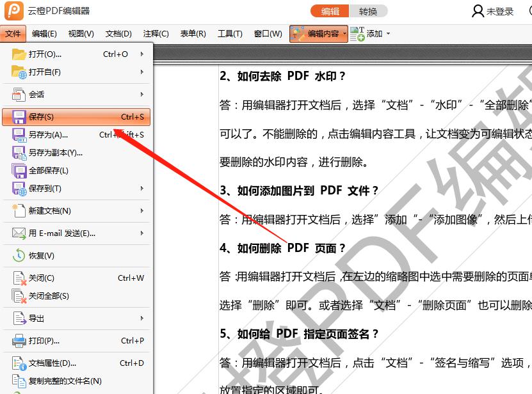The image size is (532, 394).
Task: Click the 未登录 user avatar icon
Action: coord(478,11)
